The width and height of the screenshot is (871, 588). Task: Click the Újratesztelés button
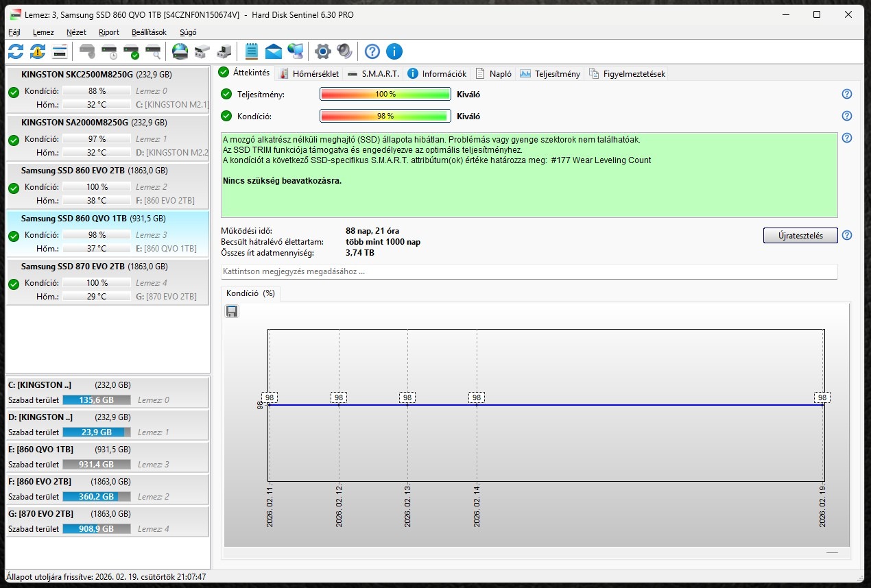click(x=800, y=235)
